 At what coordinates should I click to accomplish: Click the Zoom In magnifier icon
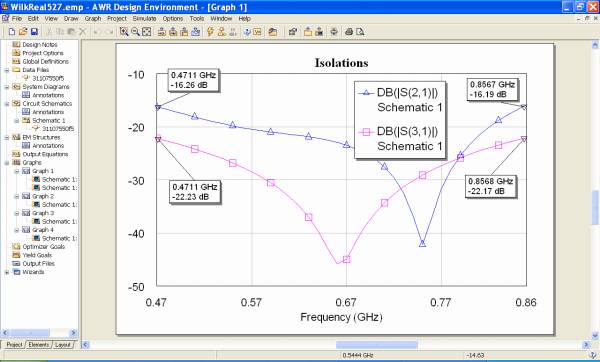pyautogui.click(x=124, y=32)
